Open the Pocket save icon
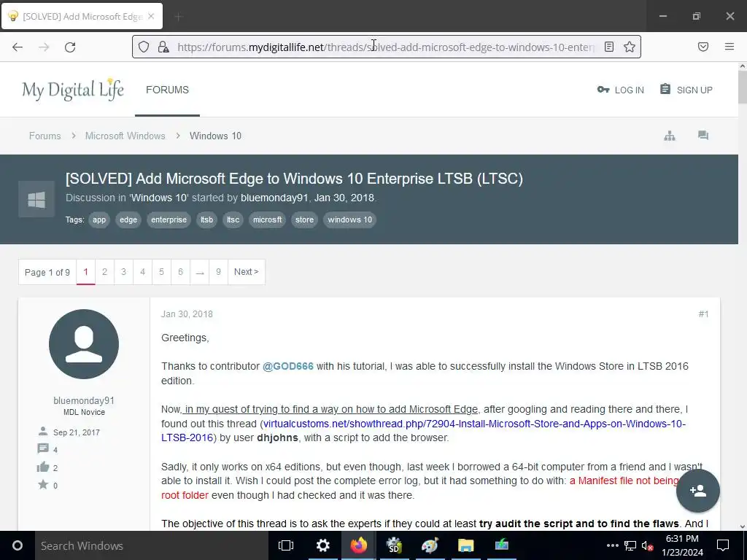 pos(703,47)
